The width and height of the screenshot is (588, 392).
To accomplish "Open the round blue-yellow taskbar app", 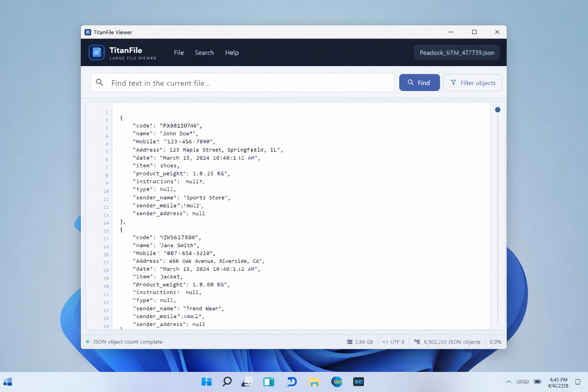I will [336, 382].
